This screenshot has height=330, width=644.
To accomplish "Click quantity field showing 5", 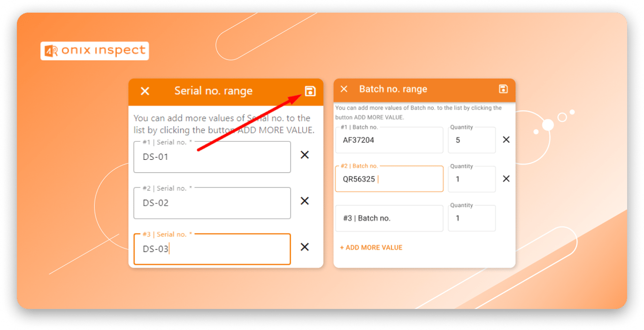I will tap(472, 140).
